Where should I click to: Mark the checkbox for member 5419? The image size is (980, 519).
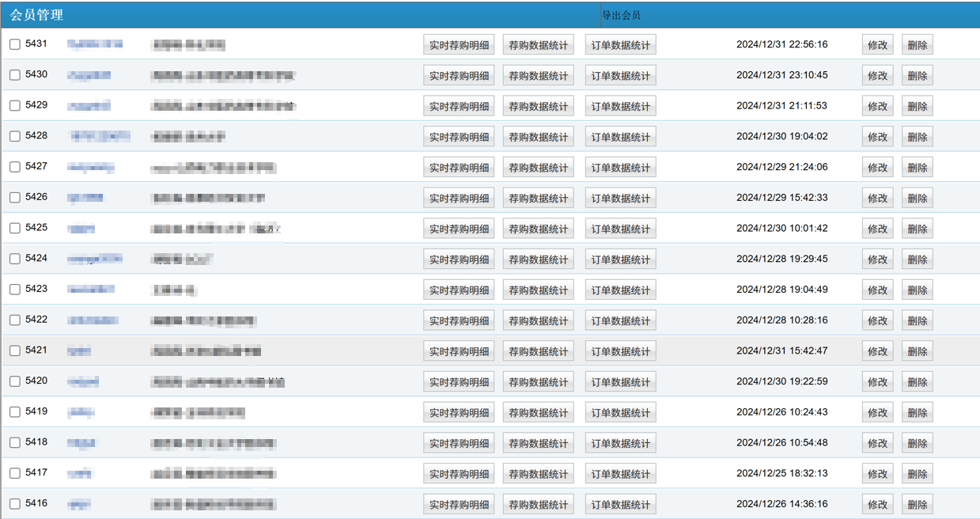point(15,412)
